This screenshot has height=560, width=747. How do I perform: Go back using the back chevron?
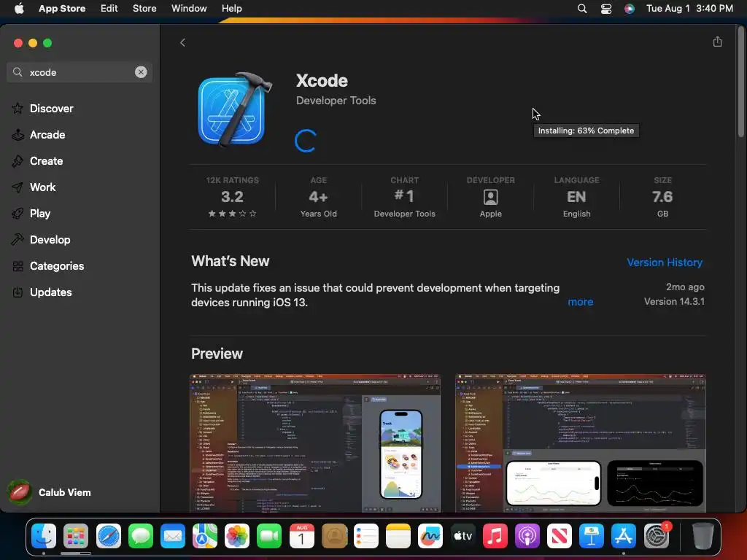tap(182, 43)
